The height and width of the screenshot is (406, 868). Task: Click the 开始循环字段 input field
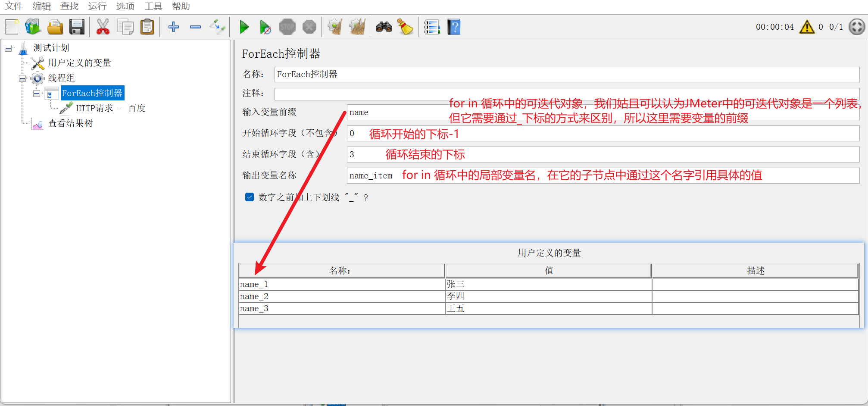pyautogui.click(x=603, y=133)
